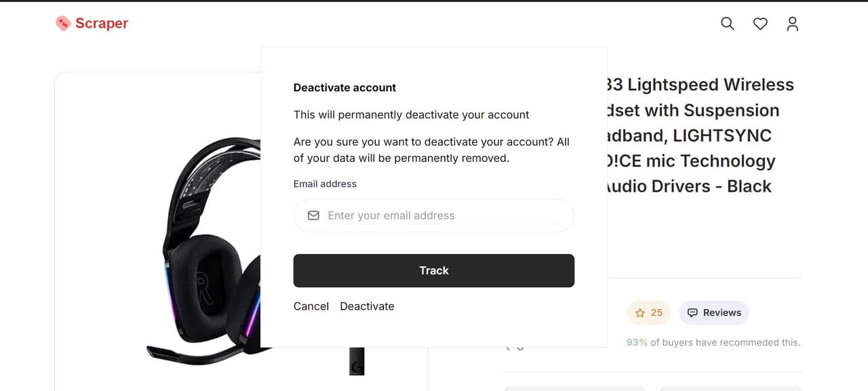This screenshot has width=868, height=391.
Task: Click the Lightspeed Wireless product title
Action: click(698, 85)
